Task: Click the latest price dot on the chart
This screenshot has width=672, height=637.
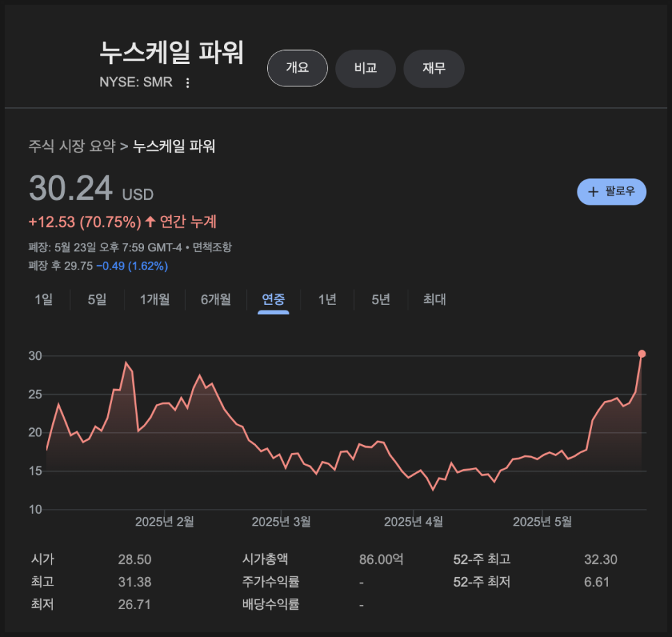Action: (641, 354)
